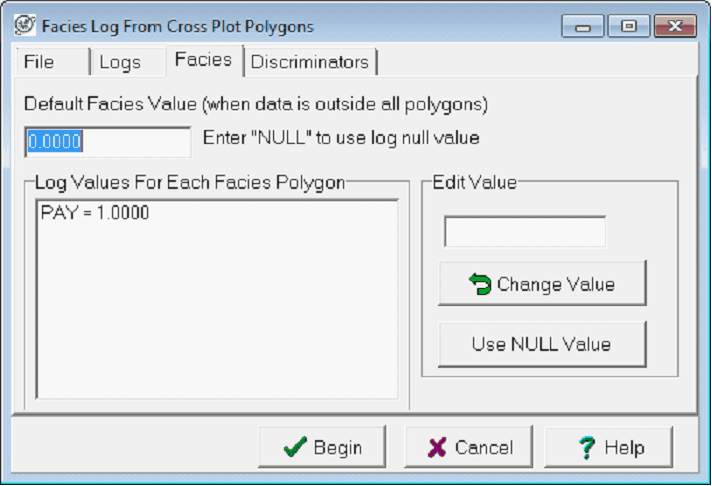
Task: Switch to the File tab
Action: point(39,62)
